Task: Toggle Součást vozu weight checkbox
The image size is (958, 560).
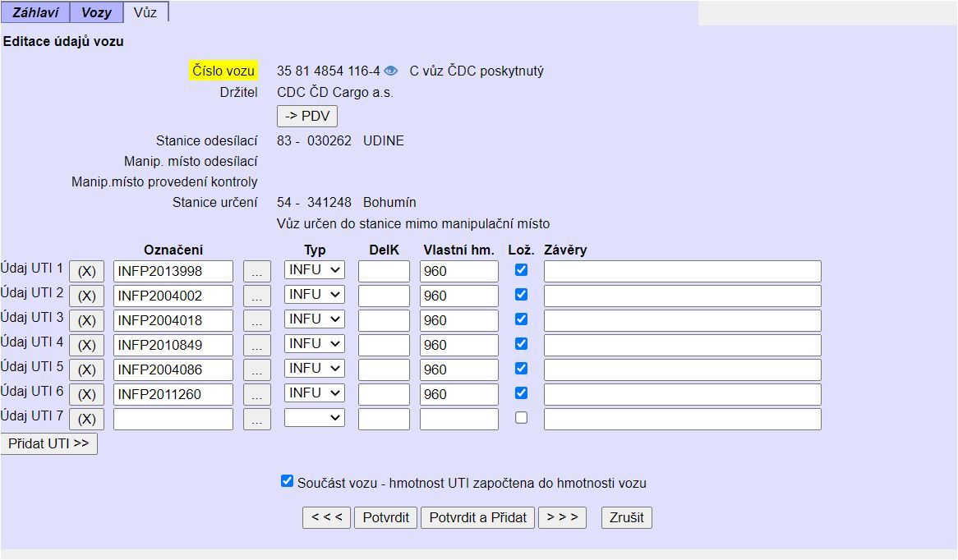Action: point(287,481)
